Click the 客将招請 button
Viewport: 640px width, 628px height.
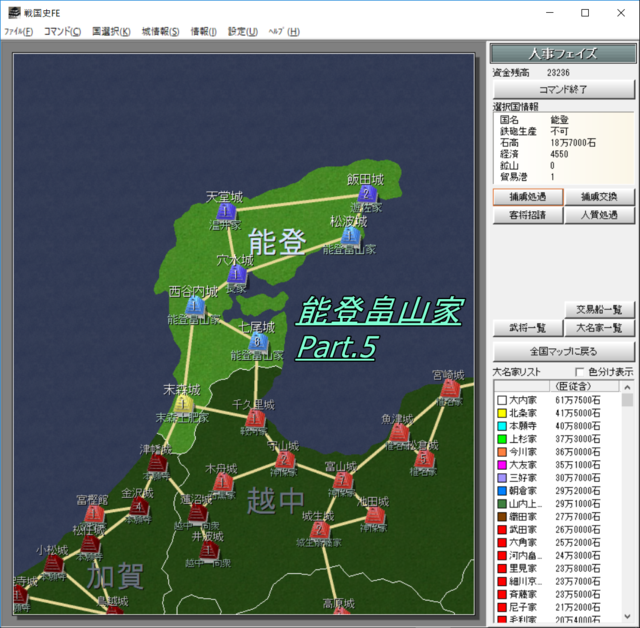pyautogui.click(x=528, y=215)
